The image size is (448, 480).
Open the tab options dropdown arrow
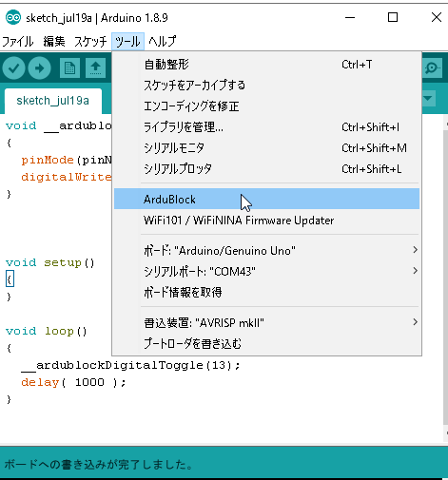pyautogui.click(x=428, y=98)
